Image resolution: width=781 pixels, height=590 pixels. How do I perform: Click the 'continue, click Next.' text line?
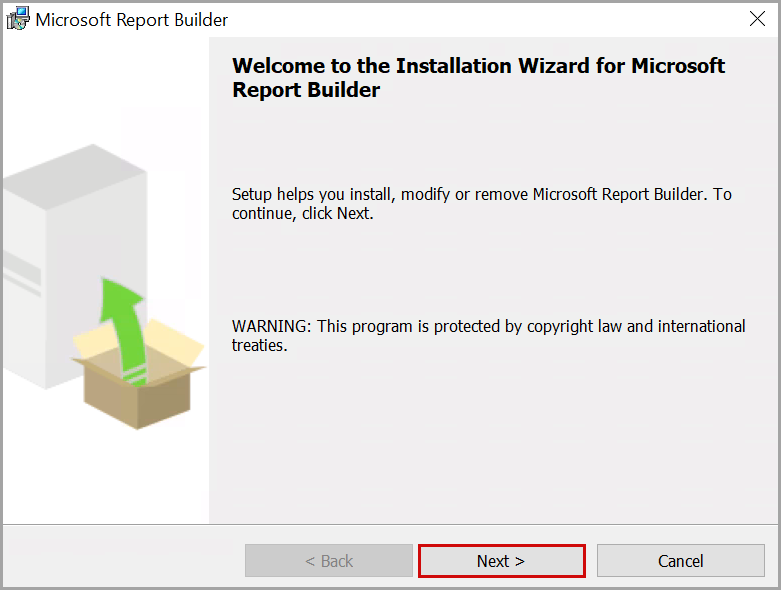point(302,213)
